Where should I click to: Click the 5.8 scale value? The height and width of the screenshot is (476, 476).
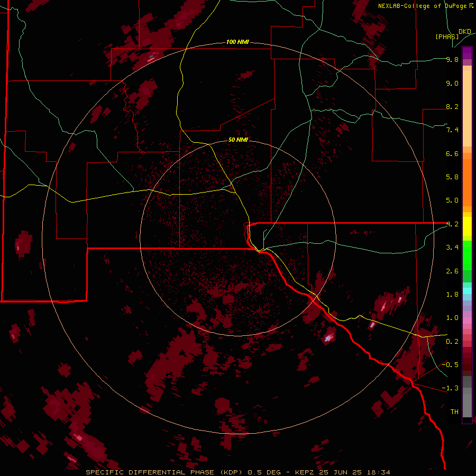(452, 177)
